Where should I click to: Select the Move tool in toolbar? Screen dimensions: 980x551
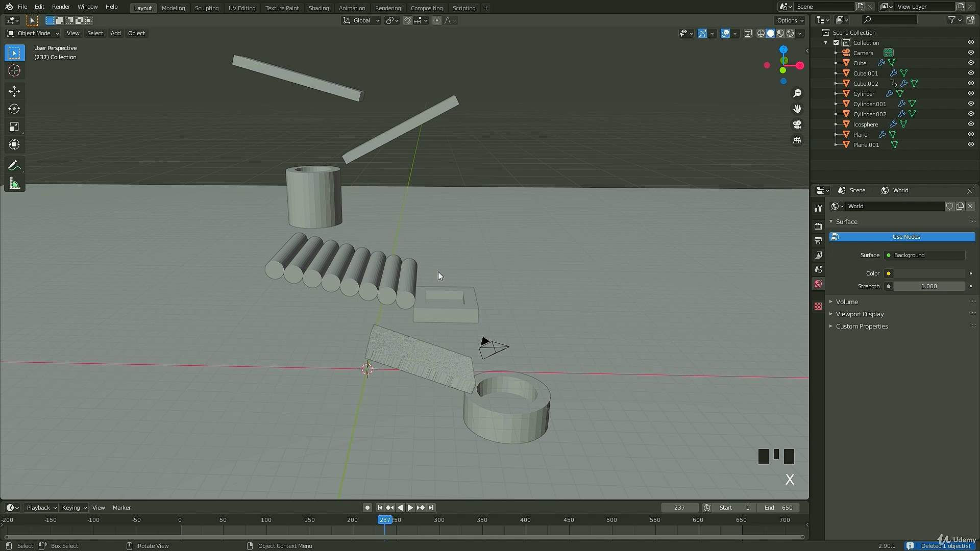14,91
